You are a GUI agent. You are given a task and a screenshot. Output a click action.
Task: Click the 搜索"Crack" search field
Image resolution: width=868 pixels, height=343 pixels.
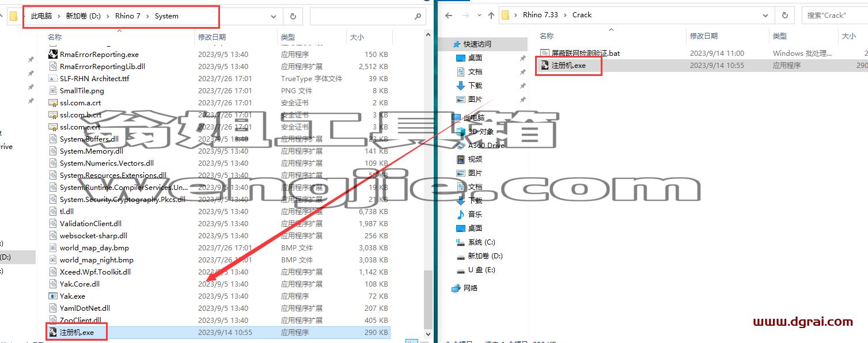tap(835, 16)
